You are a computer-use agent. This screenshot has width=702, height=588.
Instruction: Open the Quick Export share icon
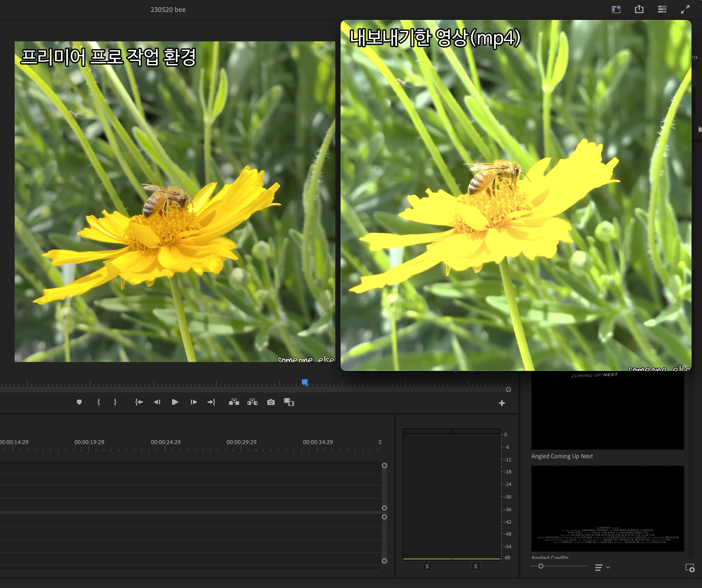639,9
